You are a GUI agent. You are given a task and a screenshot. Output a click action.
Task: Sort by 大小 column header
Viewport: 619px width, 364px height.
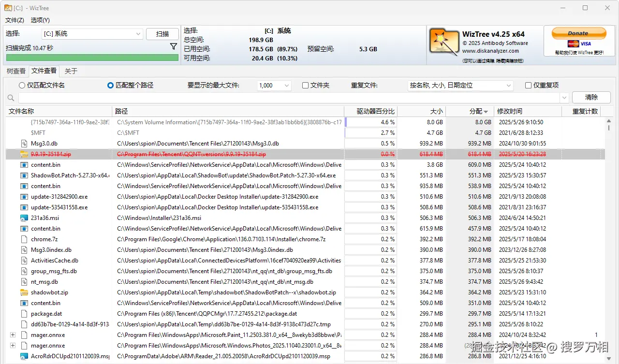tap(421, 111)
